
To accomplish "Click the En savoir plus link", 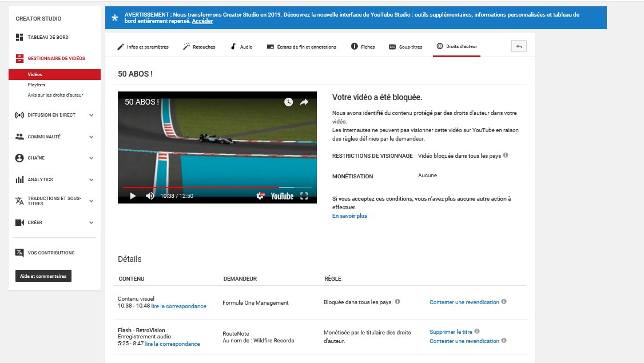I will click(349, 216).
